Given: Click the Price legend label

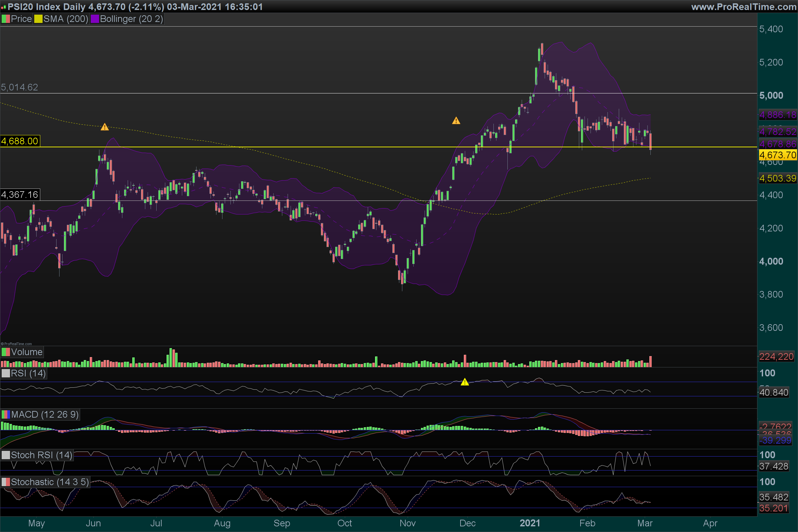Looking at the screenshot, I should pyautogui.click(x=21, y=19).
